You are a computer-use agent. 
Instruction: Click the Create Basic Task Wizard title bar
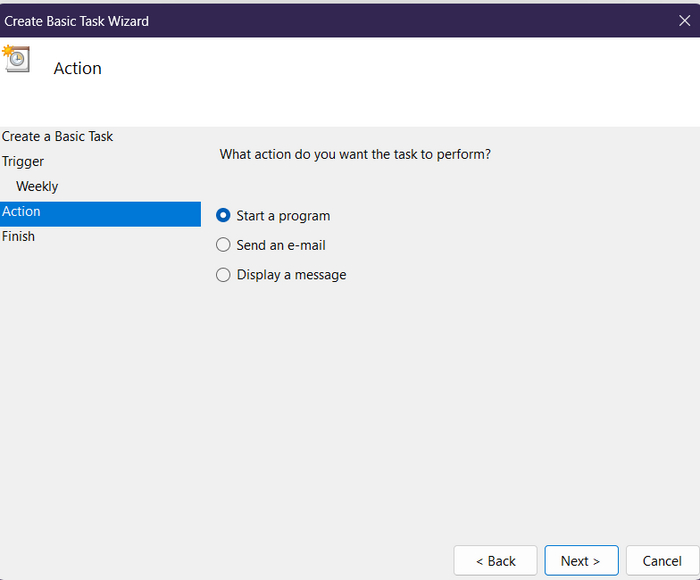coord(300,20)
